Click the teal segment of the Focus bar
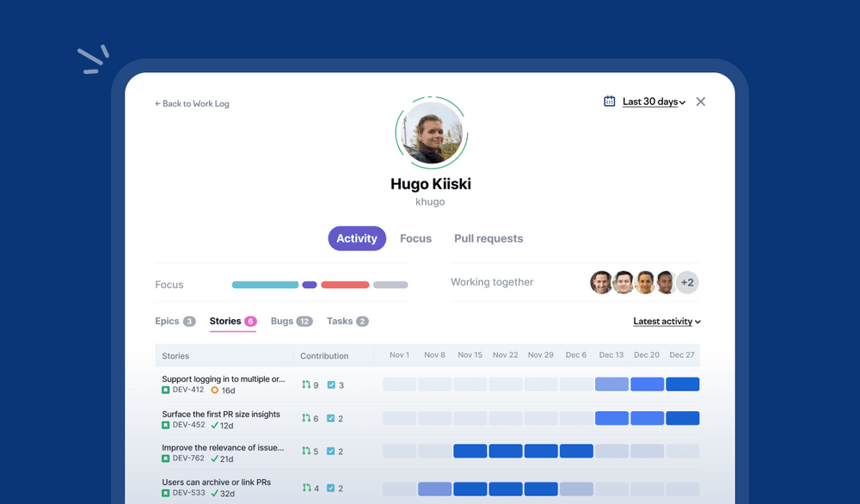Viewport: 860px width, 504px height. point(264,284)
